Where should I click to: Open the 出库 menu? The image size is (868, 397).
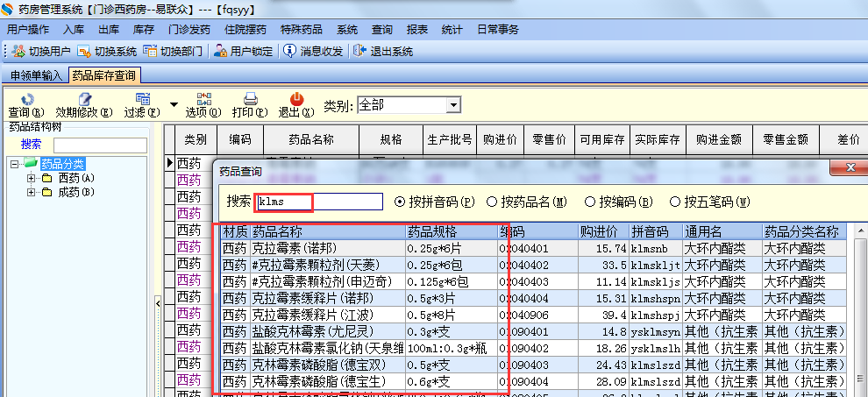pyautogui.click(x=109, y=30)
